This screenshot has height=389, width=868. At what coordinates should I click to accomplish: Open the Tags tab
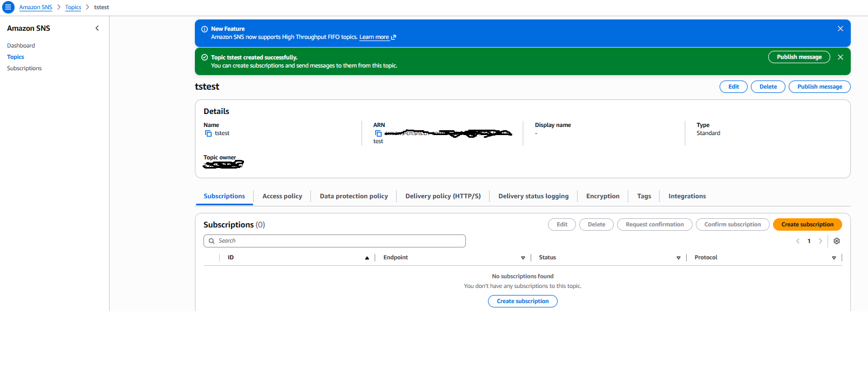644,196
